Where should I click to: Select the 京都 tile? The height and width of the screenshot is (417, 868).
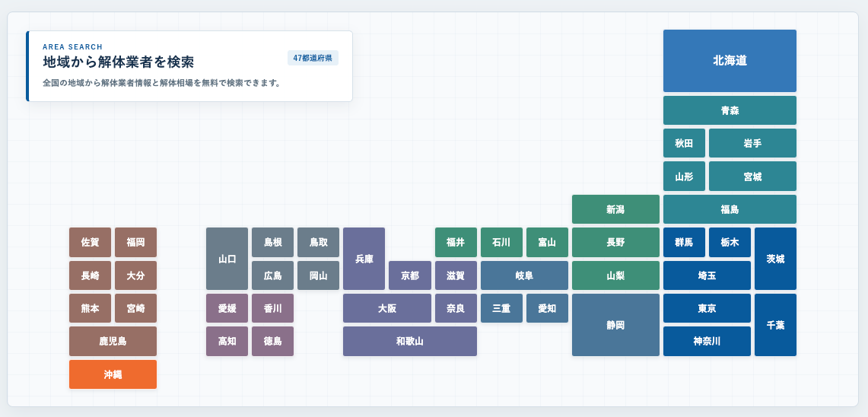tap(409, 275)
